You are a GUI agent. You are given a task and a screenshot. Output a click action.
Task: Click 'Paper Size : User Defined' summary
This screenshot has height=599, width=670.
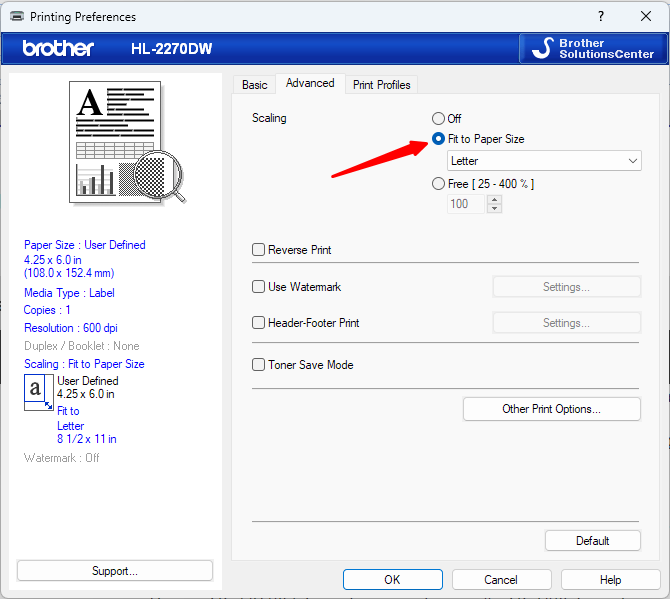coord(85,245)
